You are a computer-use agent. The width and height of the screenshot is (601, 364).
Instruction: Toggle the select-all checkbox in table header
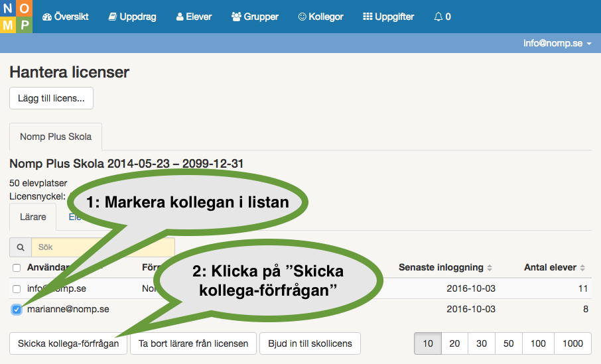[17, 268]
